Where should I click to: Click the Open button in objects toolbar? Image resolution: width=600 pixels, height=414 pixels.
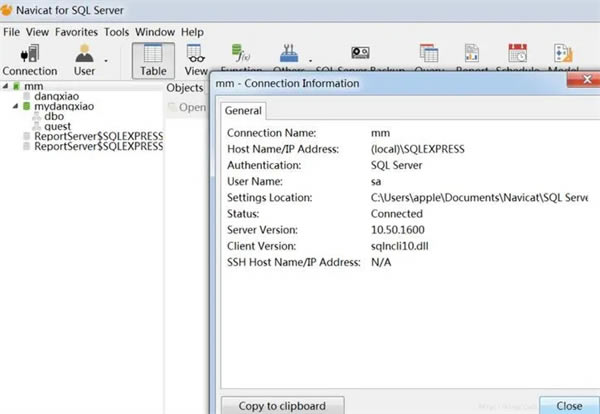click(188, 107)
